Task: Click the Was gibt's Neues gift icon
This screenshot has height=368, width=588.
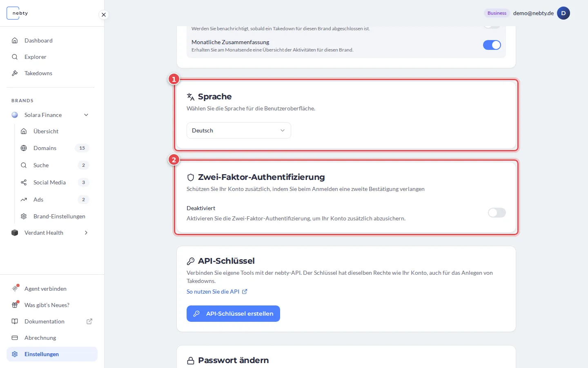Action: (x=15, y=305)
